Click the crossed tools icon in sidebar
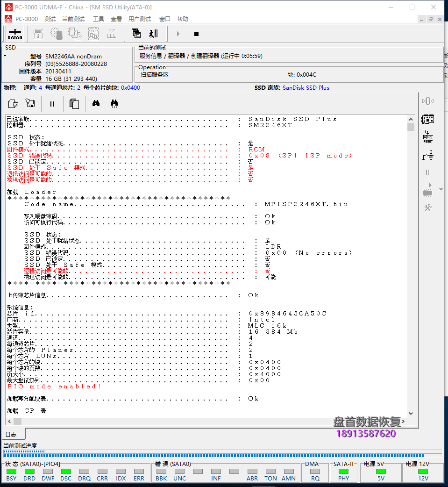The height and width of the screenshot is (487, 448). click(428, 207)
